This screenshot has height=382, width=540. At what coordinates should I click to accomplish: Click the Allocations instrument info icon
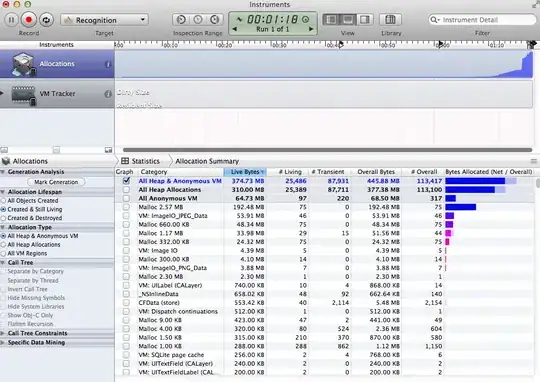point(108,64)
